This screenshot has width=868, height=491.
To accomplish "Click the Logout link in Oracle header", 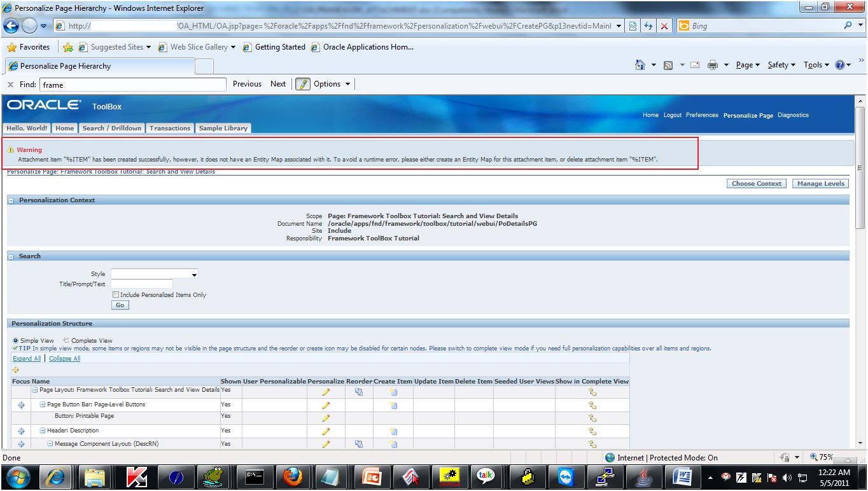I will 672,115.
